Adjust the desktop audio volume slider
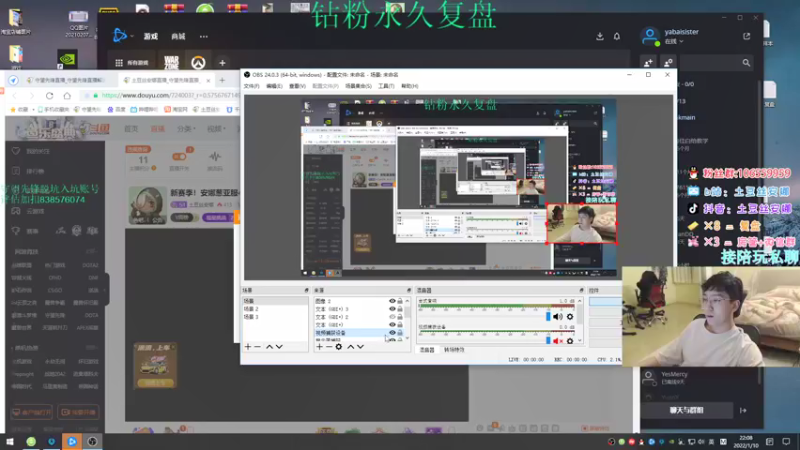800x450 pixels. click(x=548, y=317)
